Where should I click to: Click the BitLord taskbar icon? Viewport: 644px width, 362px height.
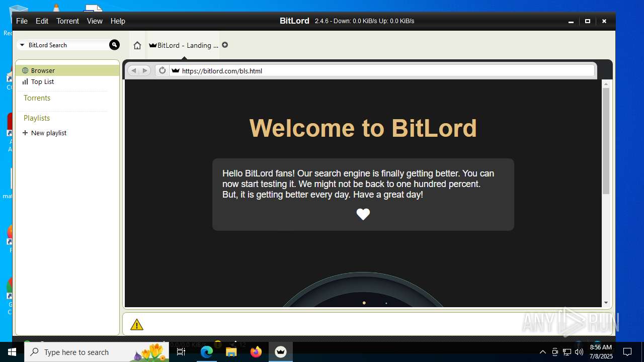[281, 352]
